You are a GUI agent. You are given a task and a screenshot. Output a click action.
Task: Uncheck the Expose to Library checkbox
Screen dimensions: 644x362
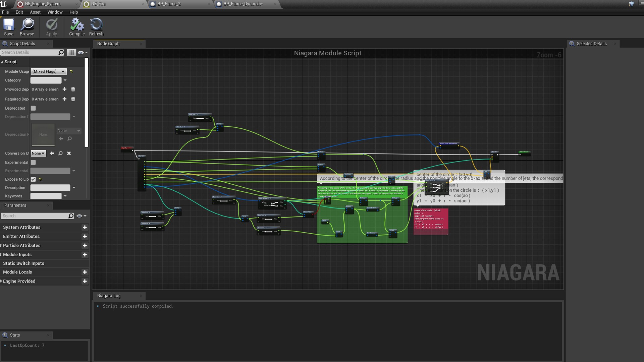click(33, 179)
